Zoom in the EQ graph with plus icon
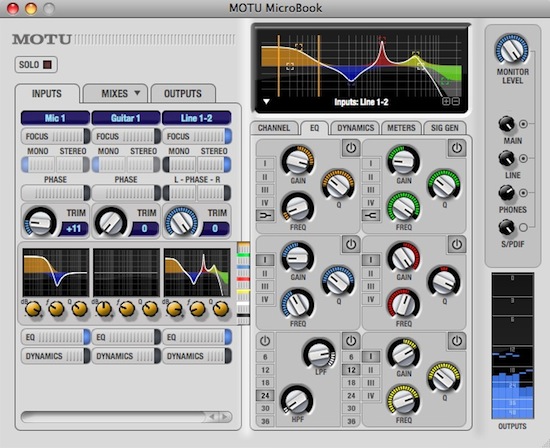This screenshot has height=448, width=550. pyautogui.click(x=446, y=102)
